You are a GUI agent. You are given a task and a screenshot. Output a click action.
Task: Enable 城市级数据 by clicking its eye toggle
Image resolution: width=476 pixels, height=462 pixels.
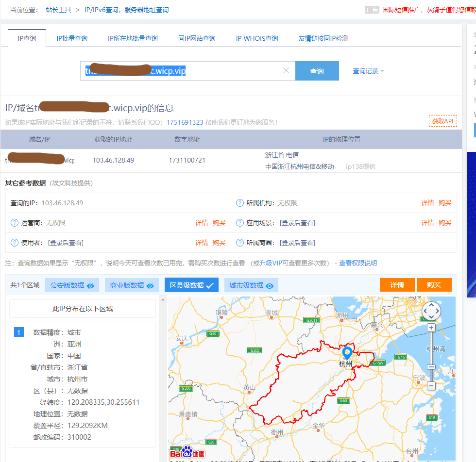pyautogui.click(x=269, y=285)
